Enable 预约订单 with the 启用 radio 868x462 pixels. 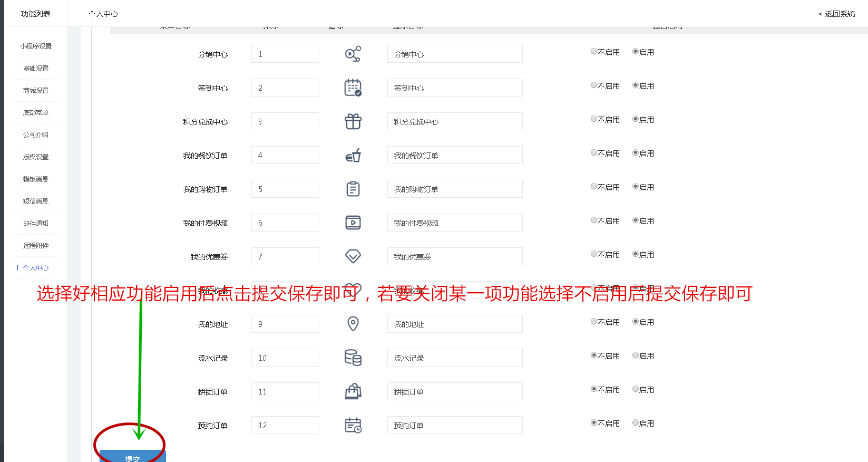[x=636, y=423]
